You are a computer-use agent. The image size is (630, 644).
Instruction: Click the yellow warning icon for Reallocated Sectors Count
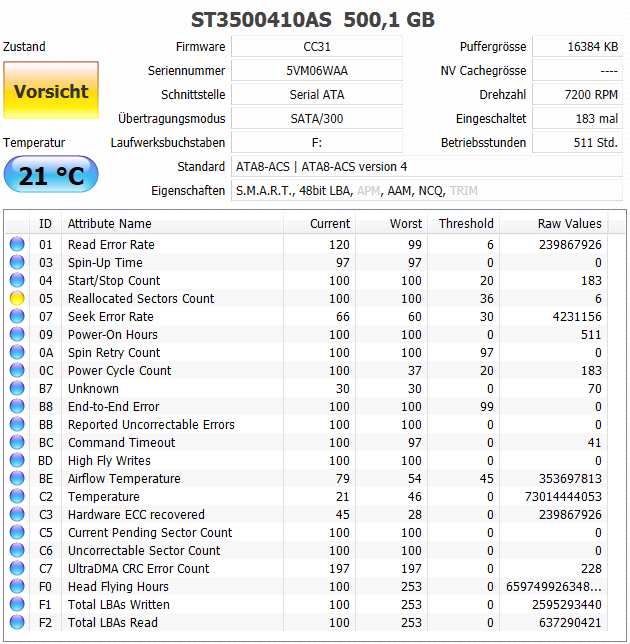(17, 299)
